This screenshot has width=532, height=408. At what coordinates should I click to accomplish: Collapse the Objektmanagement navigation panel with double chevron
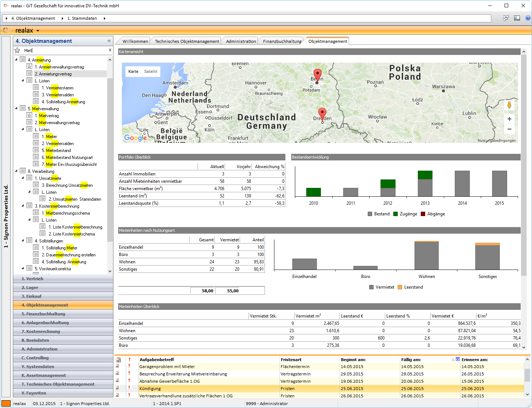coord(109,41)
